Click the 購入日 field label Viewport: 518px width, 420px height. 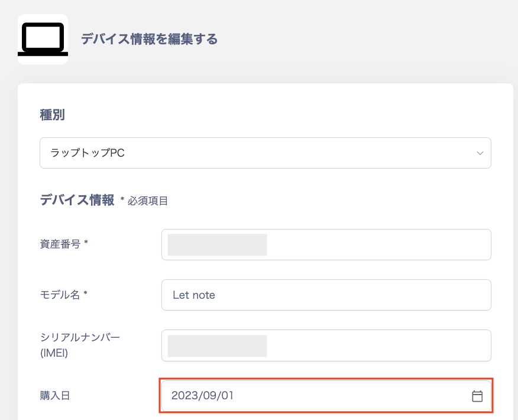(x=55, y=395)
